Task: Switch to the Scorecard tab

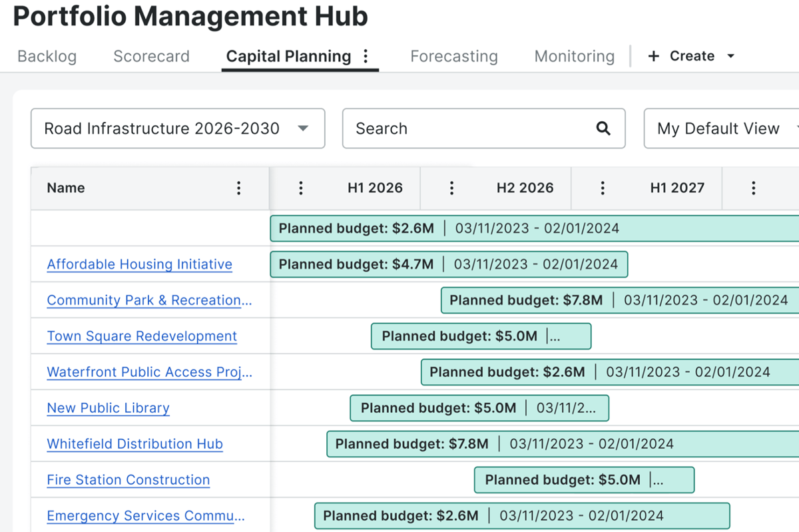Action: coord(151,56)
